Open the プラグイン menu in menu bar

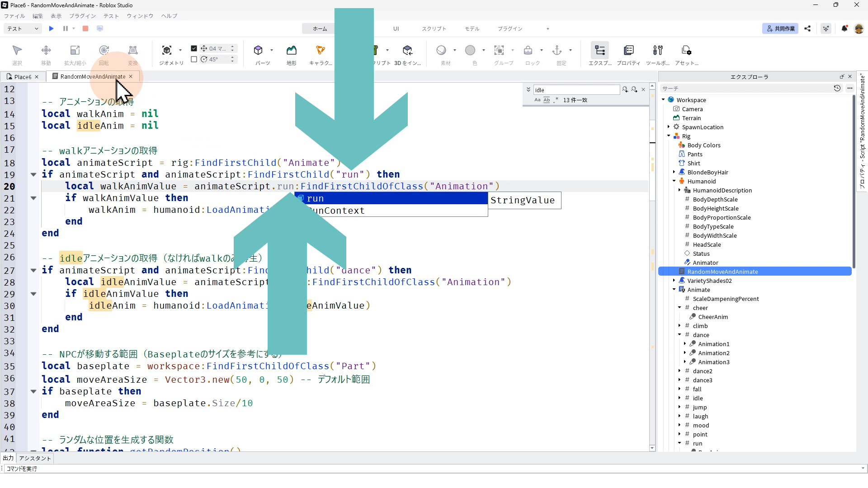(x=82, y=16)
